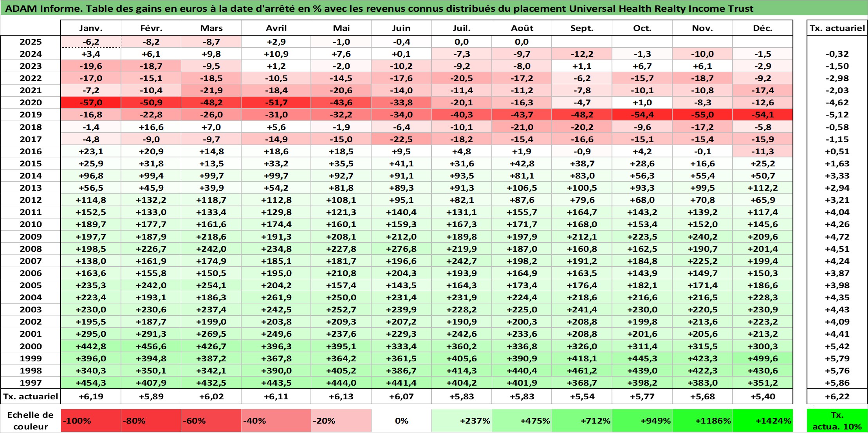Viewport: 868px width, 433px height.
Task: Click cell +454,3 in January 1997
Action: tap(91, 382)
